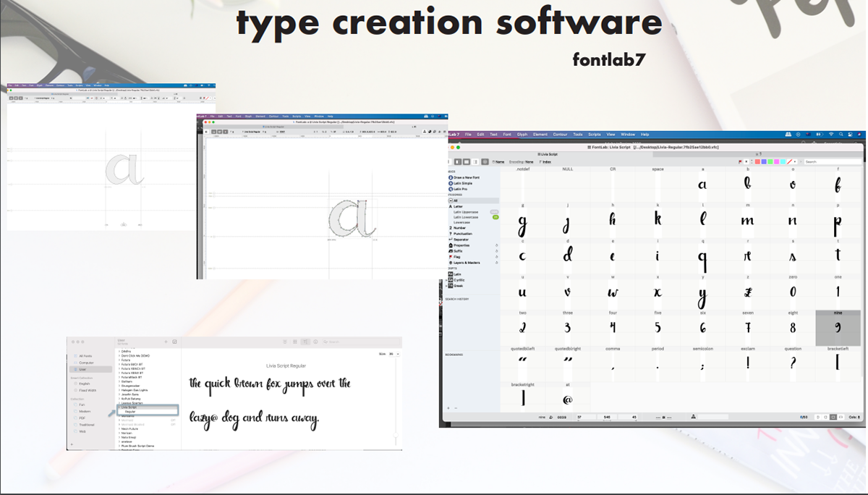Click the plus button at the bottom of FontLab sidebar
This screenshot has width=868, height=495.
click(x=448, y=408)
